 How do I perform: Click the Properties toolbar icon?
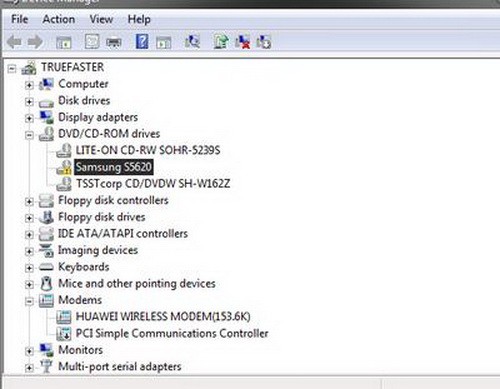coord(92,42)
